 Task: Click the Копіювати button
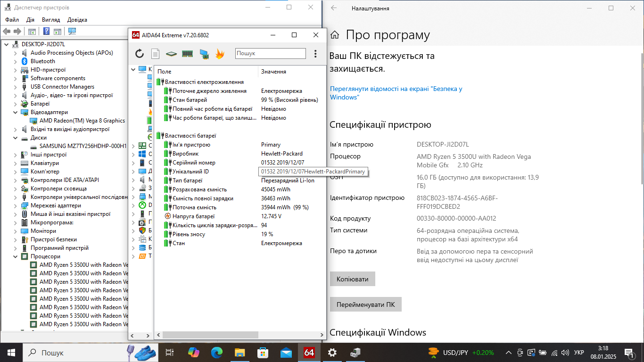353,279
